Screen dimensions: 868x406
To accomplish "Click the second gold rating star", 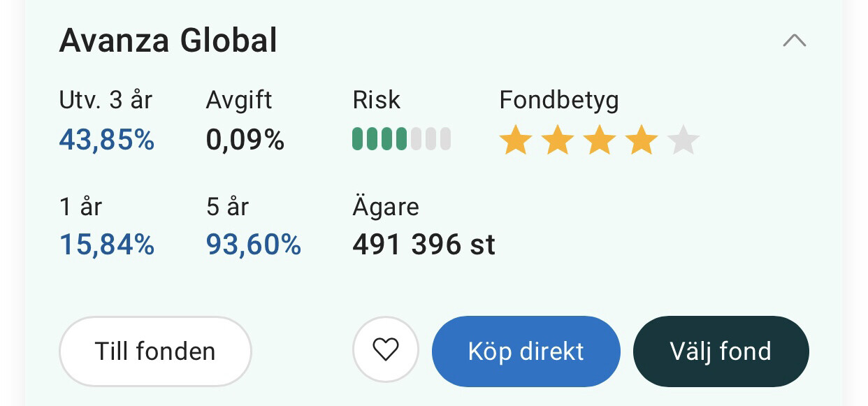I will tap(558, 140).
